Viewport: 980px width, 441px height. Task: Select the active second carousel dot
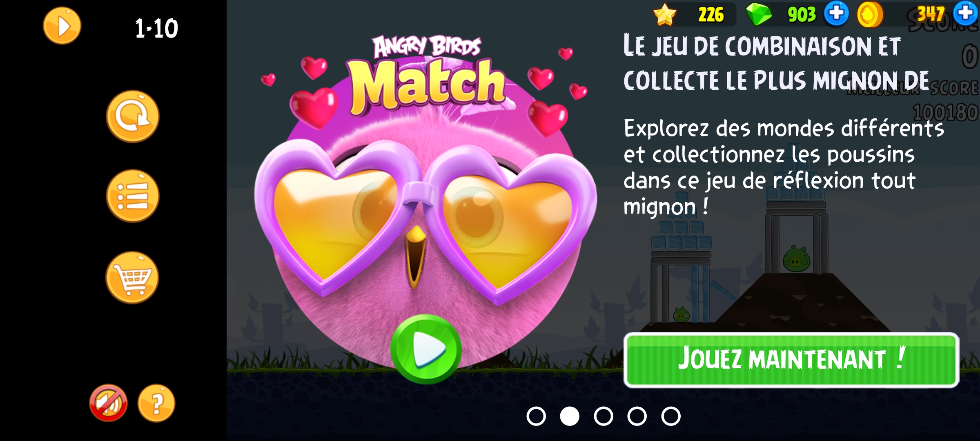570,416
